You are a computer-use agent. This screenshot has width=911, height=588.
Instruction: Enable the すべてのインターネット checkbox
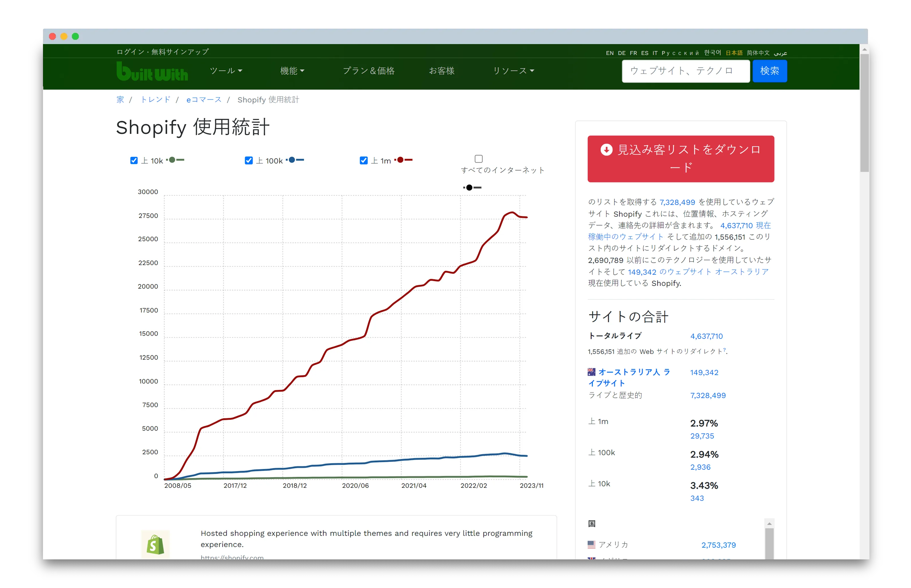tap(479, 159)
